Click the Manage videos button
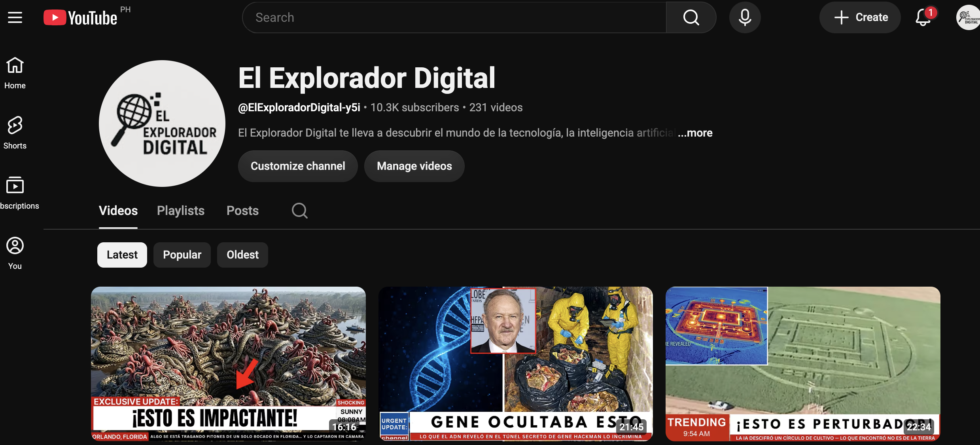The width and height of the screenshot is (980, 445). tap(414, 166)
